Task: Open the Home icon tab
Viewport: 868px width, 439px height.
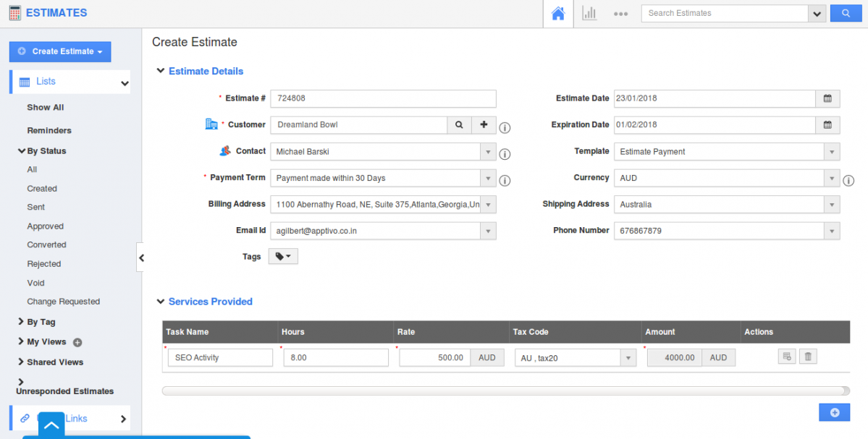Action: 558,14
